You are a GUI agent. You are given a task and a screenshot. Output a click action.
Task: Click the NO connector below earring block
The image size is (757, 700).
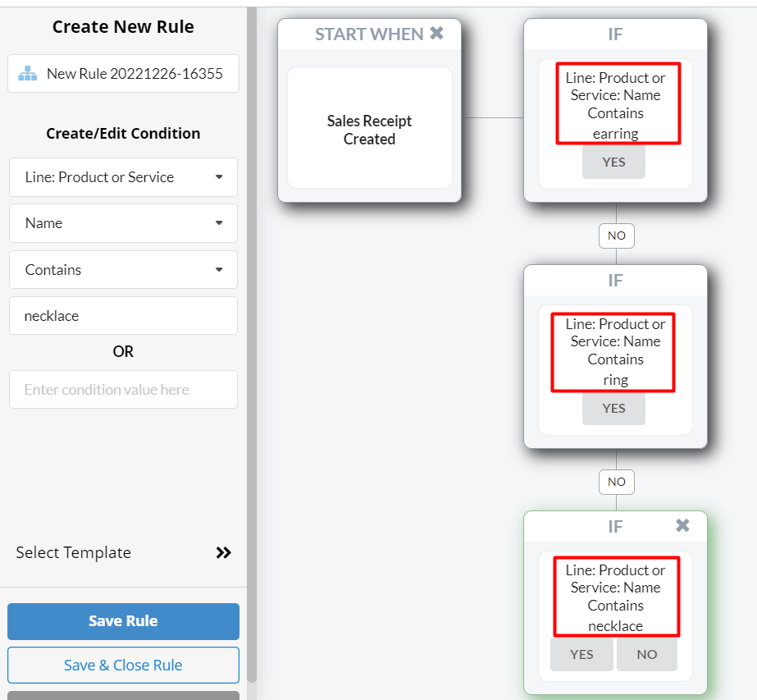pos(617,236)
